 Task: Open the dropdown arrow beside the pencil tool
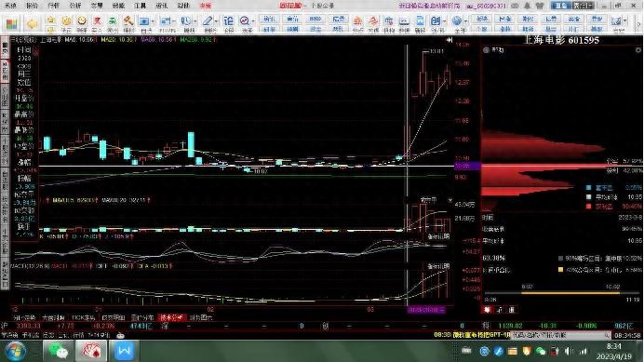(216, 21)
